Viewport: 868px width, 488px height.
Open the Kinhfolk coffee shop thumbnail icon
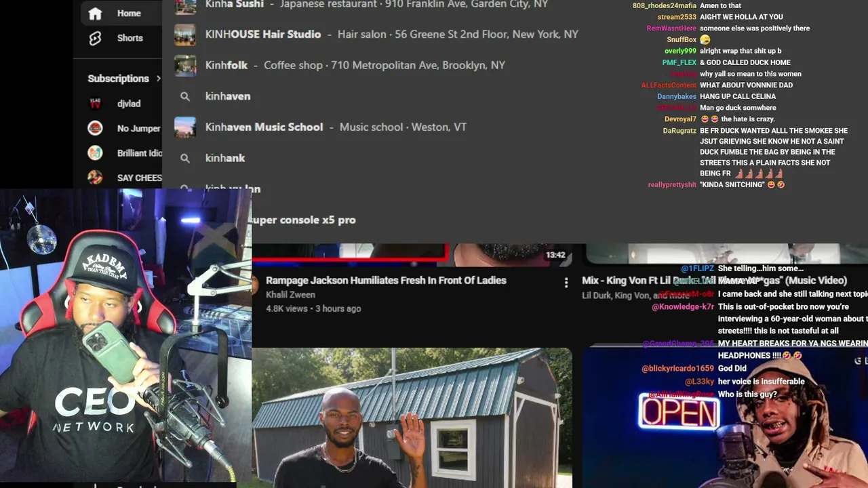[185, 65]
